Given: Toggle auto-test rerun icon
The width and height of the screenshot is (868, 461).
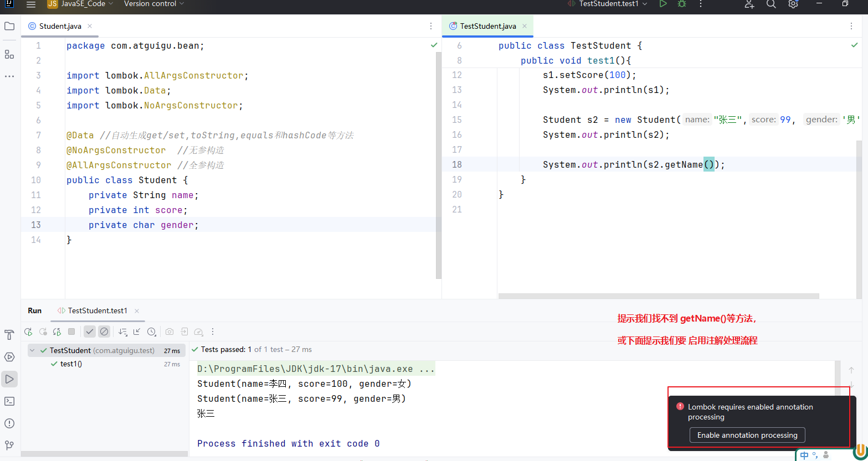Looking at the screenshot, I should coord(57,331).
